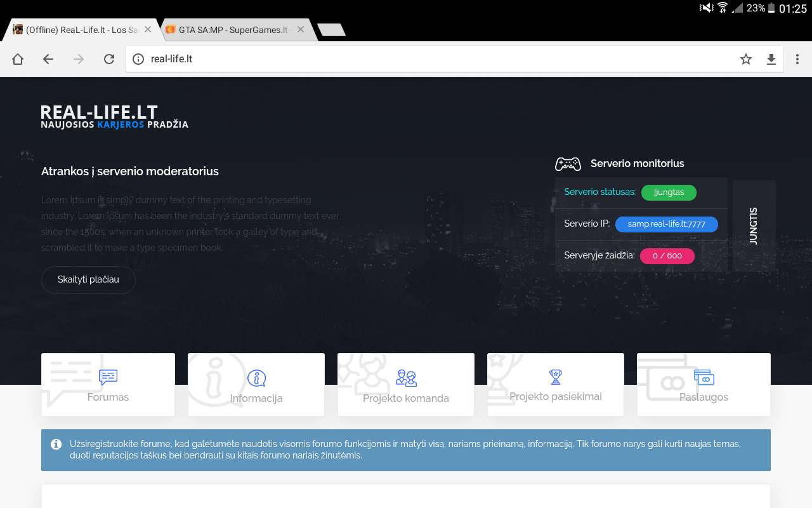Tap the muted vibrate status icon
812x508 pixels.
706,8
